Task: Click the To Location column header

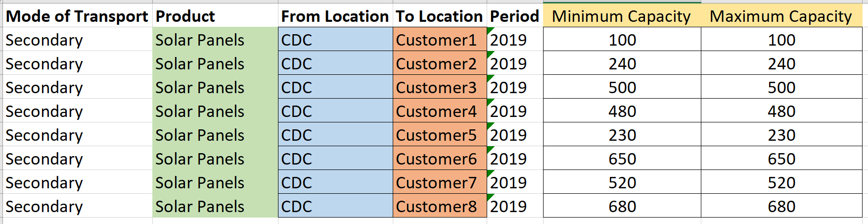Action: [x=440, y=16]
